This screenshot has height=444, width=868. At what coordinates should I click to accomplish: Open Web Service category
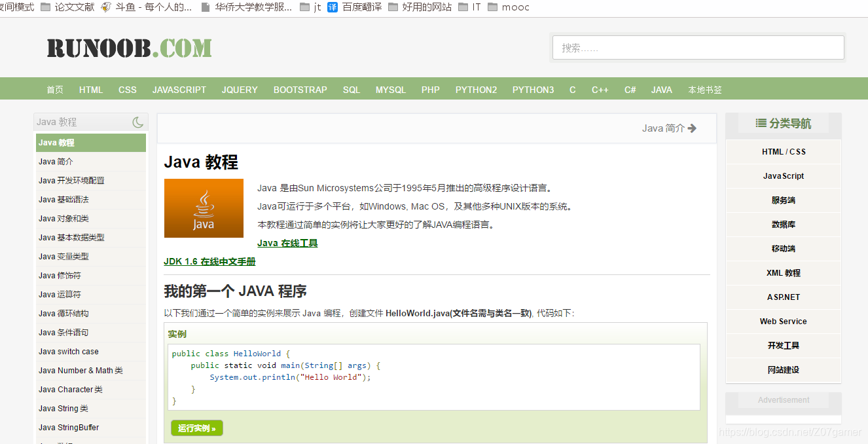[x=784, y=322]
